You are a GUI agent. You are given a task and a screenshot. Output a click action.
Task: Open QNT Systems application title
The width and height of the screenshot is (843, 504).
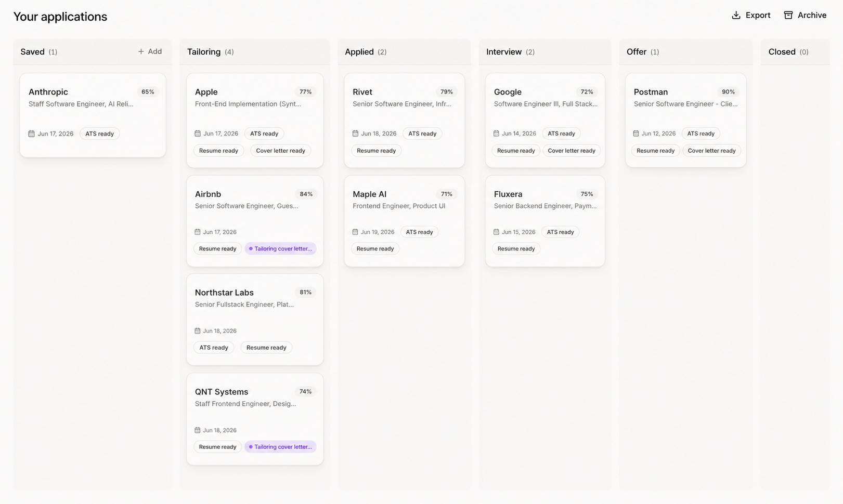point(222,392)
